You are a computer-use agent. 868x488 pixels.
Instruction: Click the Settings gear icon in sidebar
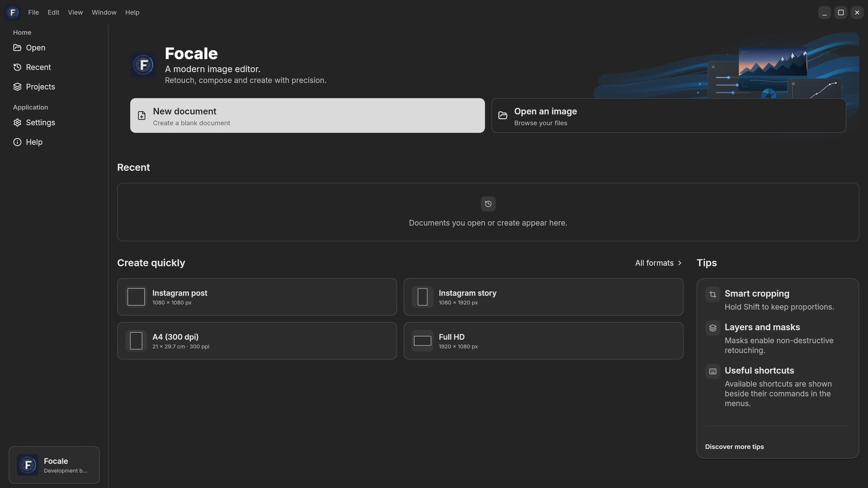(17, 123)
